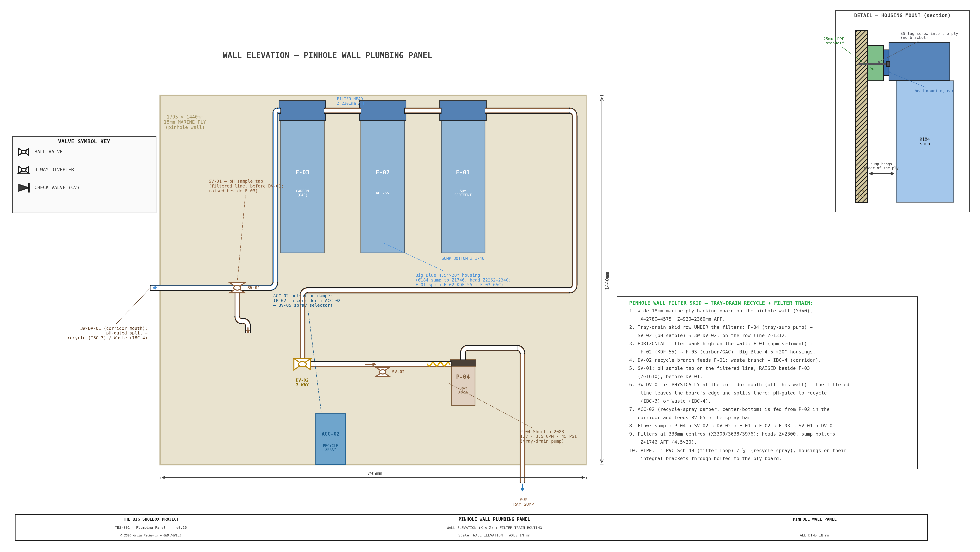The image size is (980, 552).
Task: Click the Ø184 sump in detail section
Action: 925,142
